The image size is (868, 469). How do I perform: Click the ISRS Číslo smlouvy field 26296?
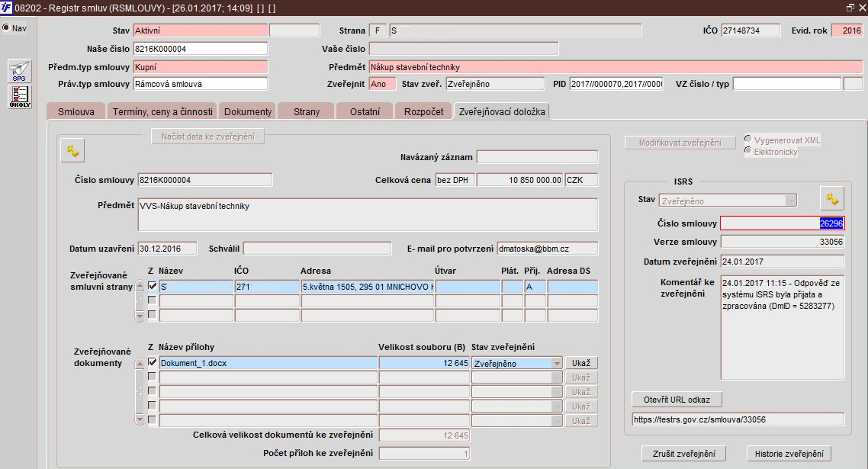click(x=783, y=223)
